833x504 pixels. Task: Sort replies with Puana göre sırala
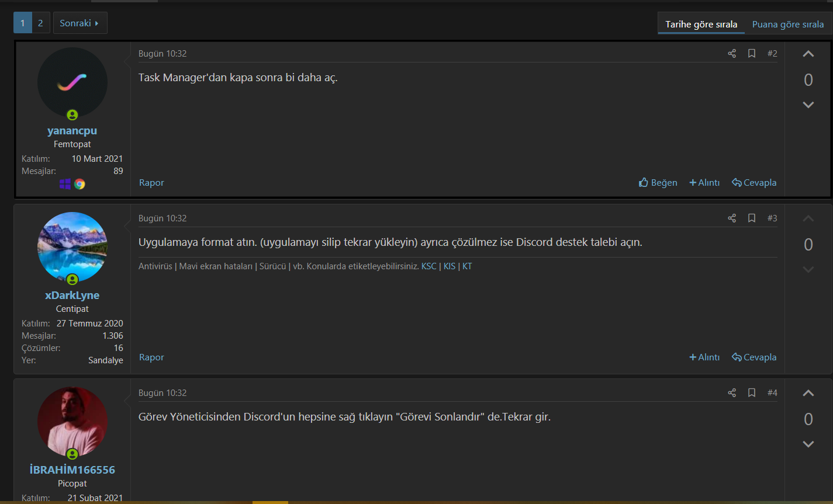point(787,25)
